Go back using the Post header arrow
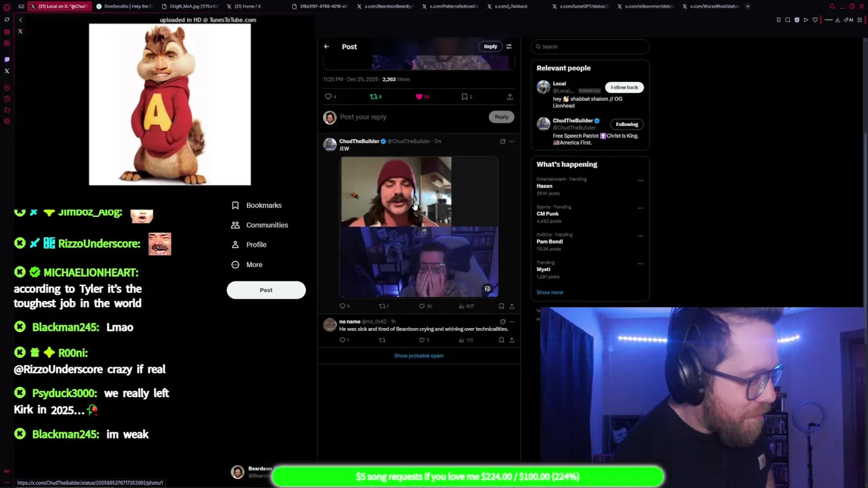This screenshot has height=488, width=868. coord(326,47)
